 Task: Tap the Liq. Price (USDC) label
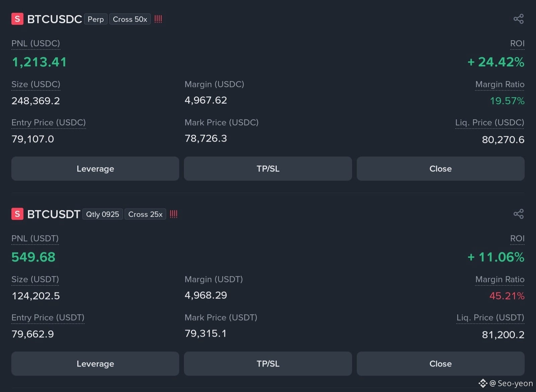pyautogui.click(x=490, y=123)
